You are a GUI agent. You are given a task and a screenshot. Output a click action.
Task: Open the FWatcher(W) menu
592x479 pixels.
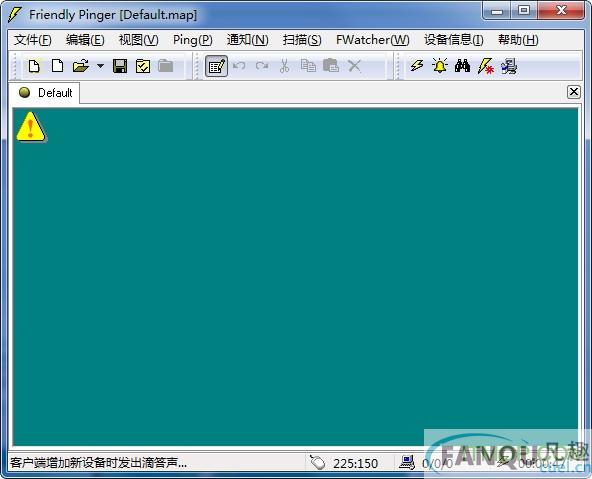(373, 40)
